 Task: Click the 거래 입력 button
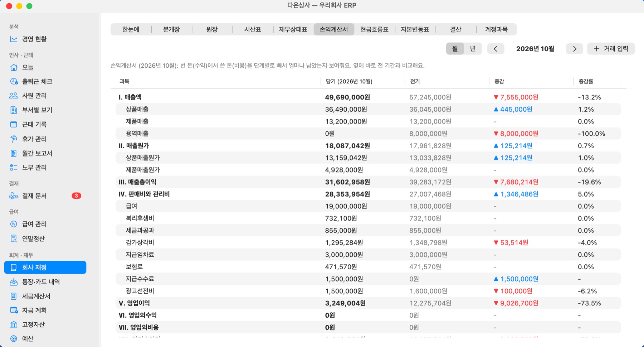tap(611, 49)
